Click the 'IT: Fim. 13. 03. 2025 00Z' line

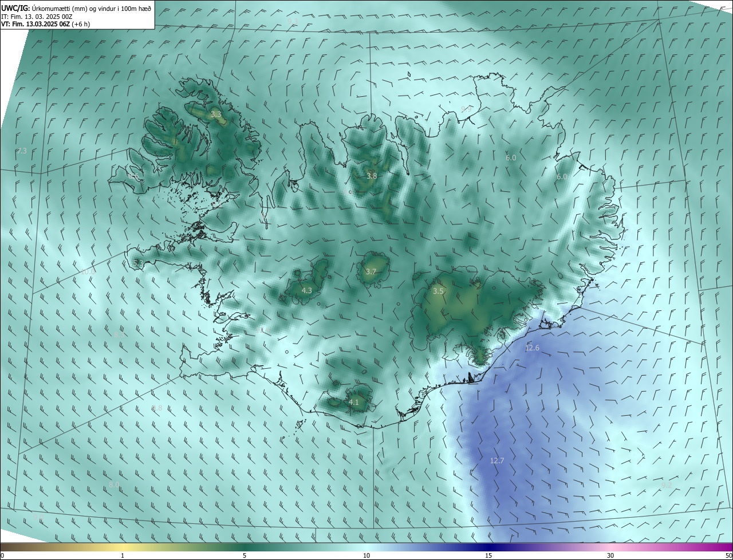click(37, 17)
